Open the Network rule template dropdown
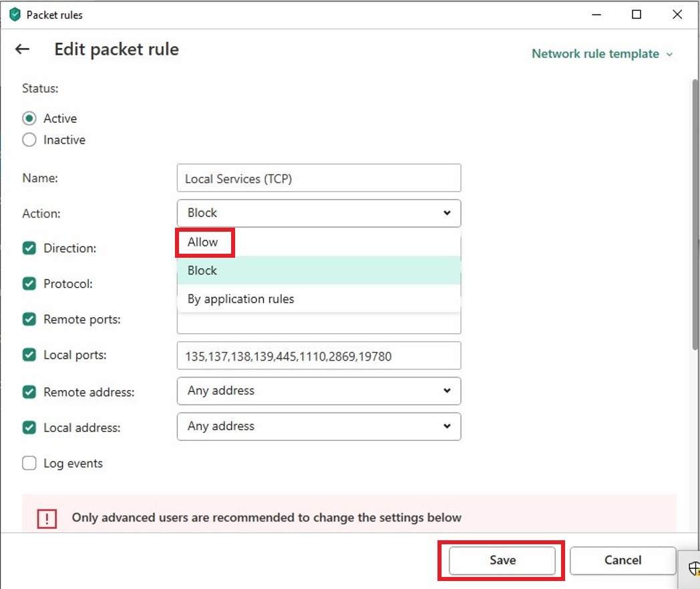The image size is (700, 589). pyautogui.click(x=602, y=54)
